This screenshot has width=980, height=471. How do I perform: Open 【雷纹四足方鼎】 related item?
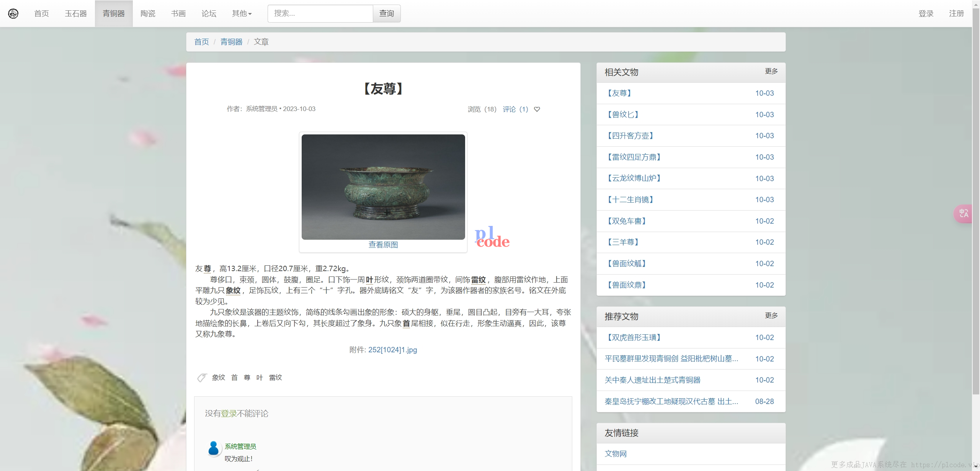[x=634, y=157]
